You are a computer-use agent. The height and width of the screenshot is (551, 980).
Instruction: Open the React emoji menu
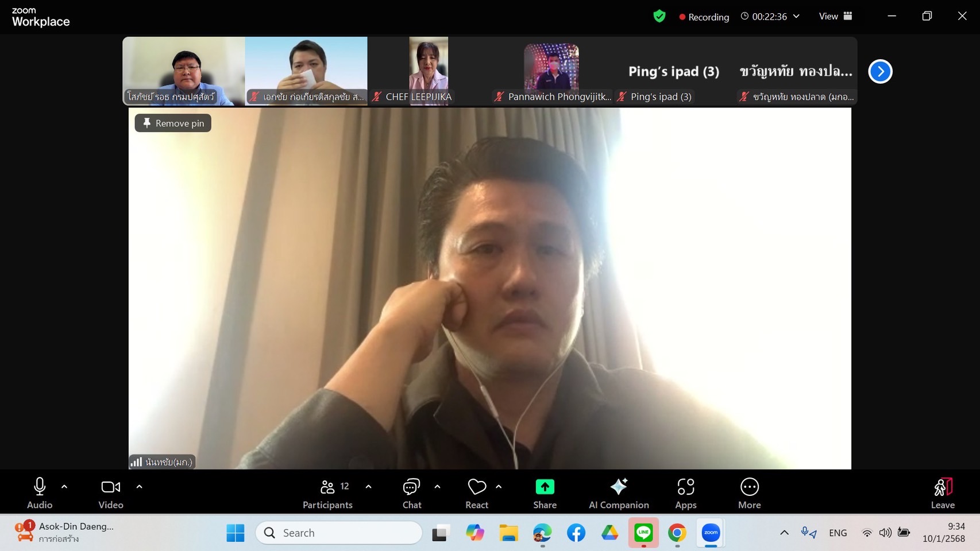coord(476,492)
